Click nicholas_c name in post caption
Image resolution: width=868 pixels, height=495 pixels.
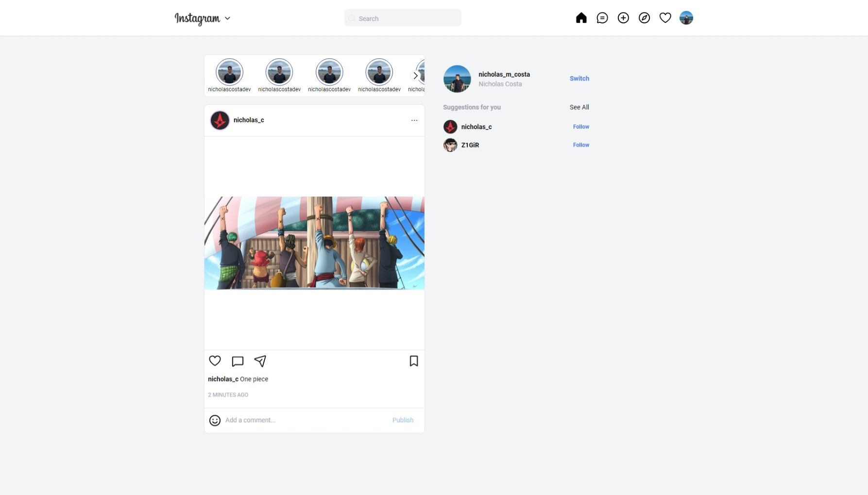click(x=223, y=379)
